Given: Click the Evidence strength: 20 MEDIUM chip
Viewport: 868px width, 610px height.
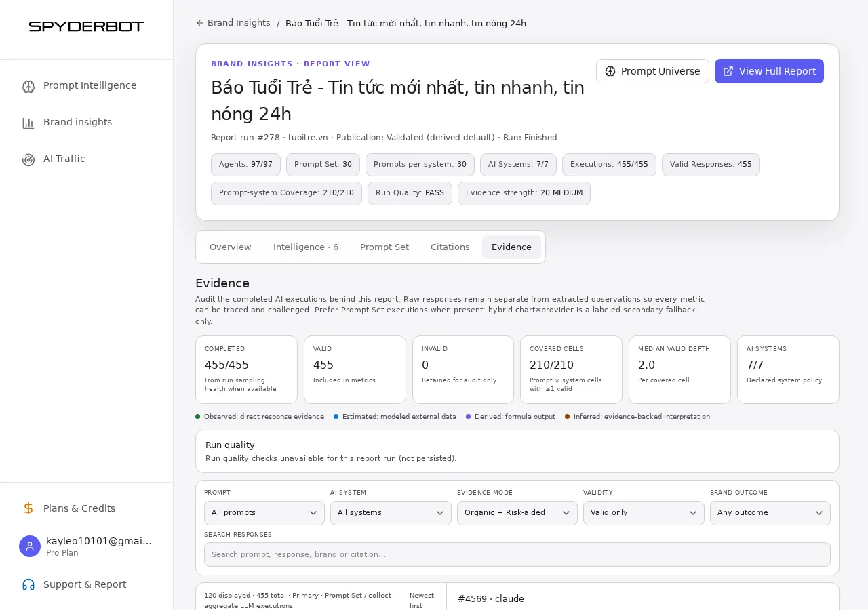Looking at the screenshot, I should tap(524, 193).
